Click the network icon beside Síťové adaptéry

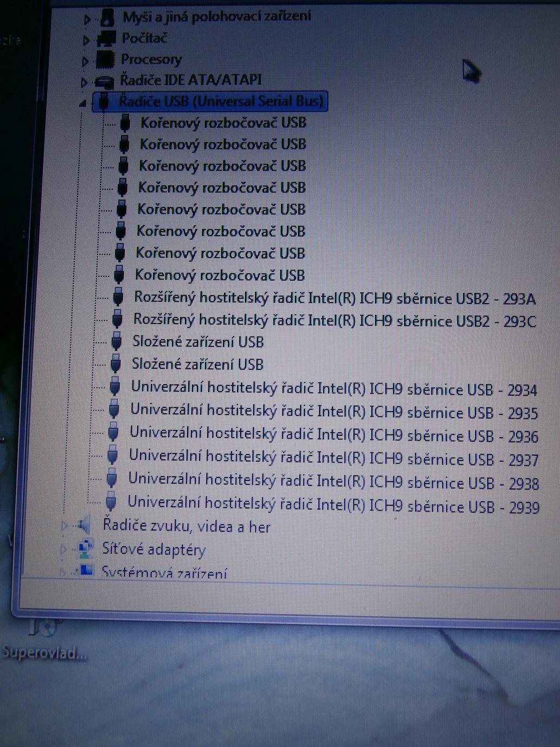[x=86, y=549]
